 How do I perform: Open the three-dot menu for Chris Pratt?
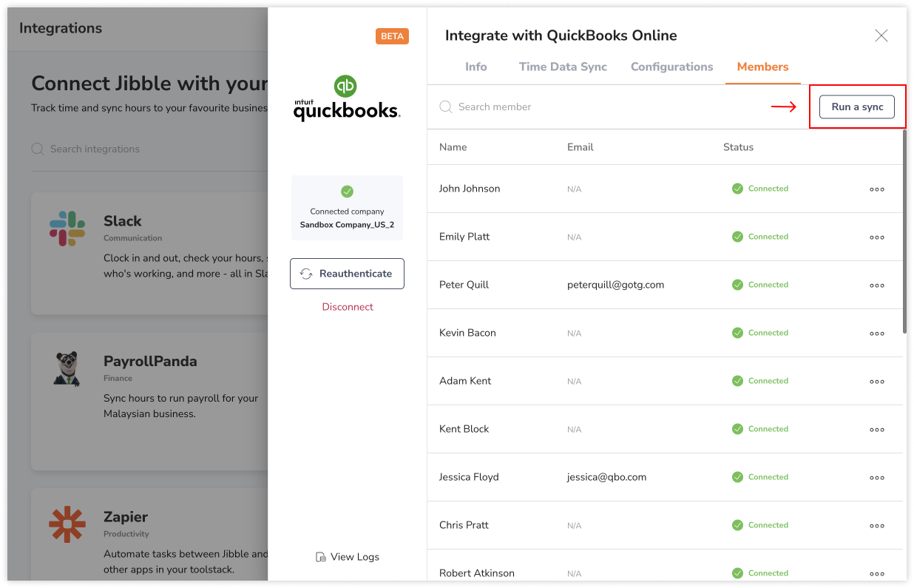tap(877, 526)
